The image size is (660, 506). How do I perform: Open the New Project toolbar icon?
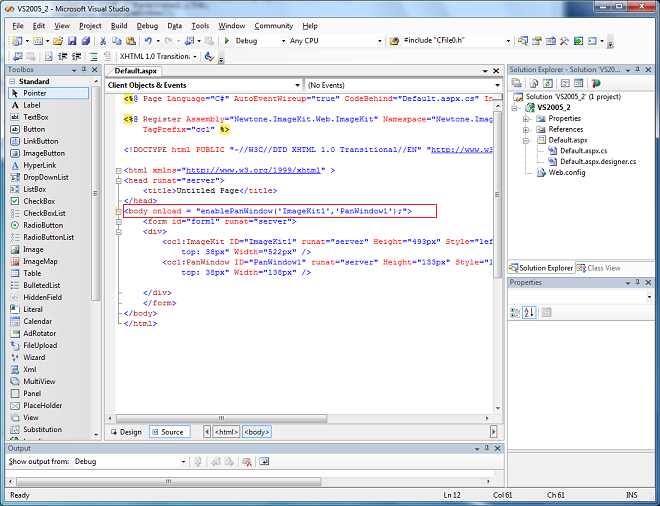[x=17, y=41]
